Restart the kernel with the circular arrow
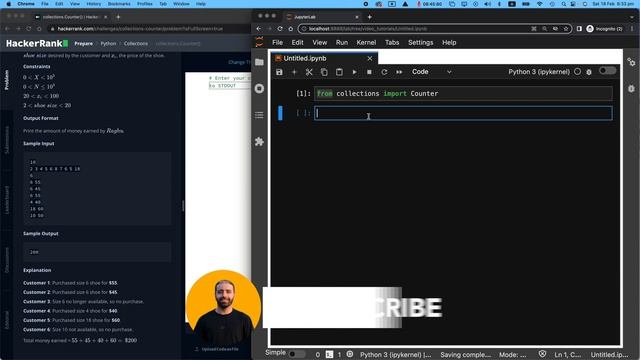640x360 pixels. (384, 72)
